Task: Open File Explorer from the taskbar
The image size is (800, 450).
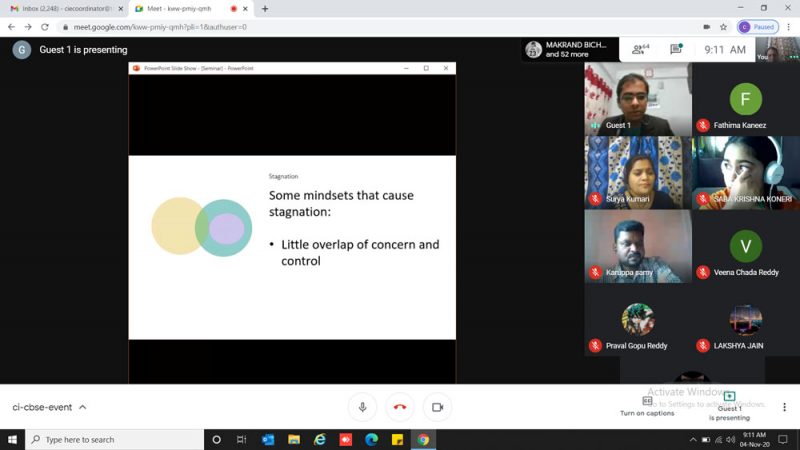Action: pyautogui.click(x=294, y=439)
